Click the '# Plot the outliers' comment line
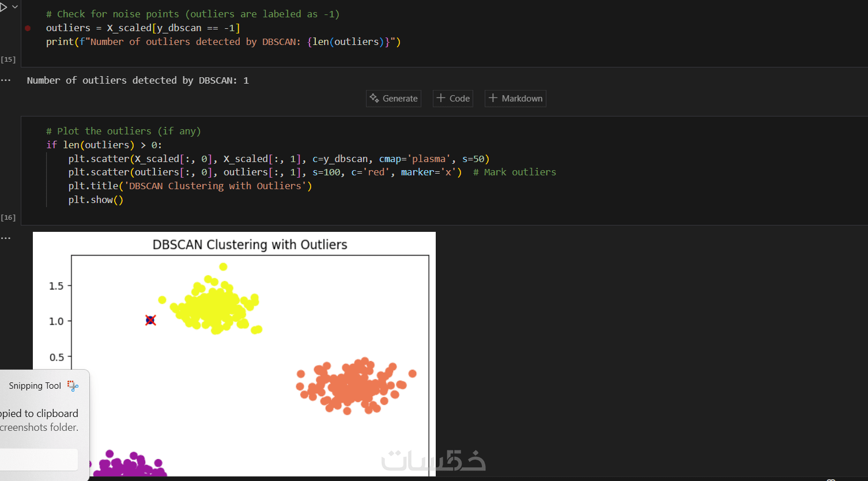Image resolution: width=868 pixels, height=481 pixels. coord(123,131)
